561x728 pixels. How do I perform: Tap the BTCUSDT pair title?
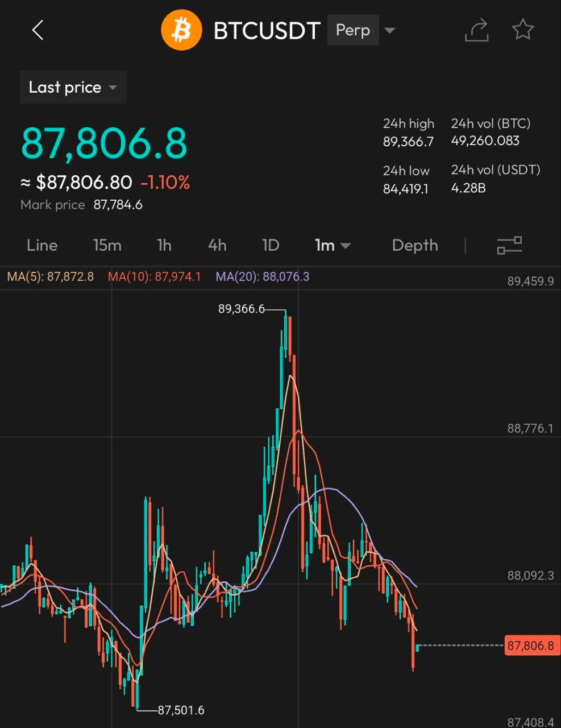point(267,30)
